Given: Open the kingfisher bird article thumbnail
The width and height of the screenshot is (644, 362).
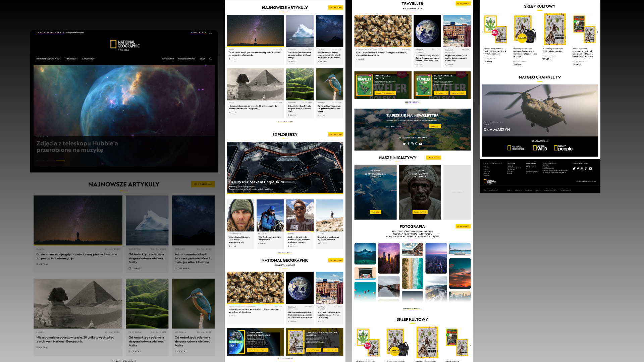Looking at the screenshot, I should (x=193, y=303).
